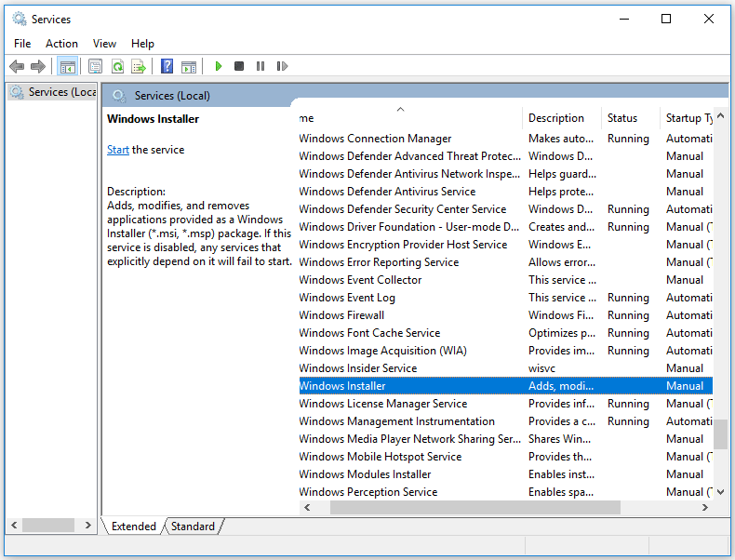The height and width of the screenshot is (560, 735).
Task: Click left tree pane scroll right arrow
Action: pyautogui.click(x=88, y=526)
